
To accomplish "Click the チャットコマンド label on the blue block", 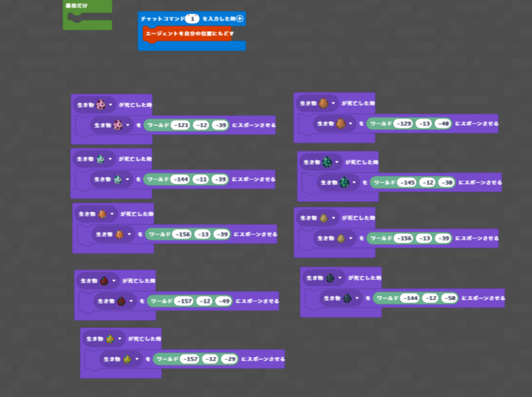I will click(163, 19).
